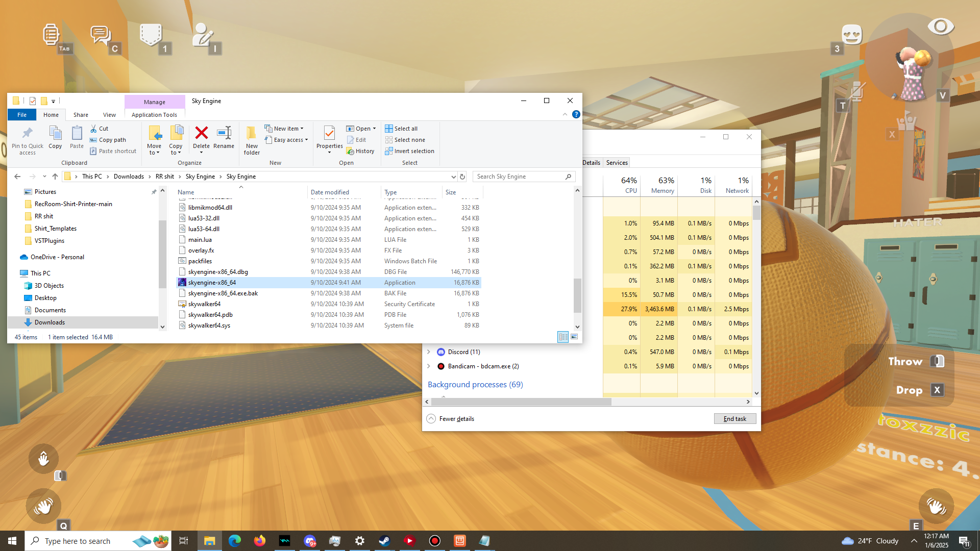Click Pin to Quick access icon
Screen dimensions: 980x551
[28, 134]
